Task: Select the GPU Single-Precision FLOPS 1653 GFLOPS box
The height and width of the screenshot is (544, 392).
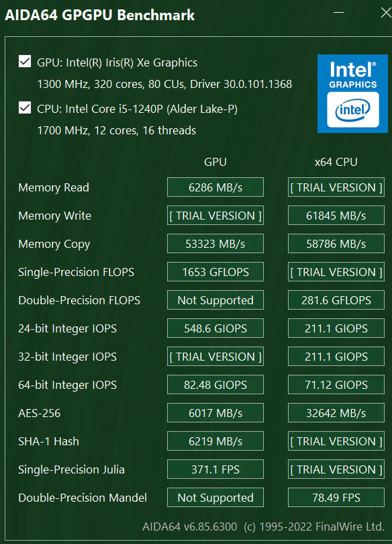Action: click(x=215, y=272)
